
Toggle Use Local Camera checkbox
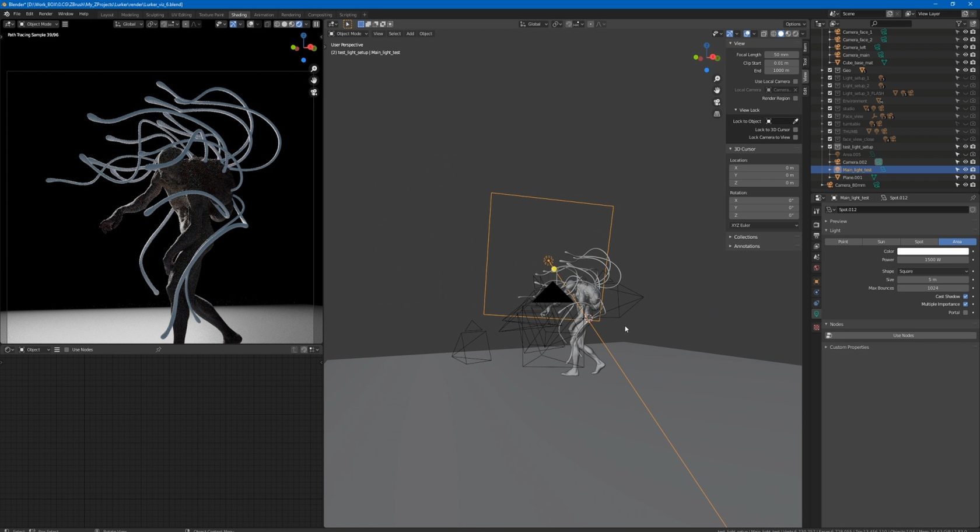tap(795, 82)
